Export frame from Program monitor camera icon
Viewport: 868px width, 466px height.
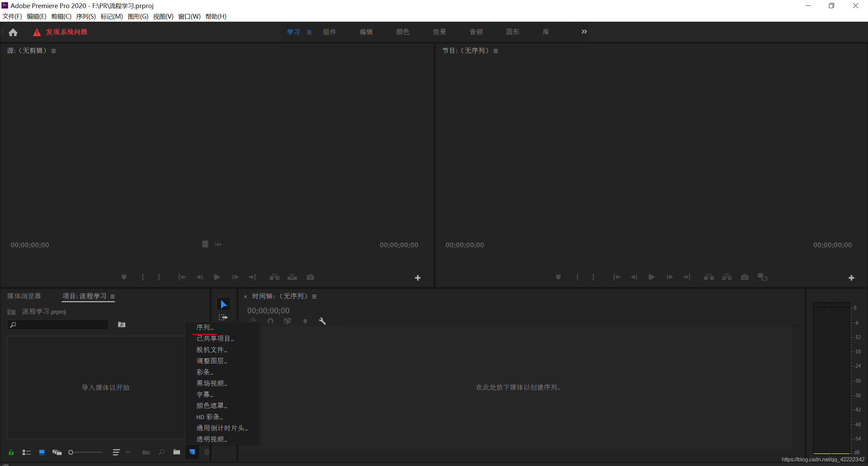tap(745, 277)
